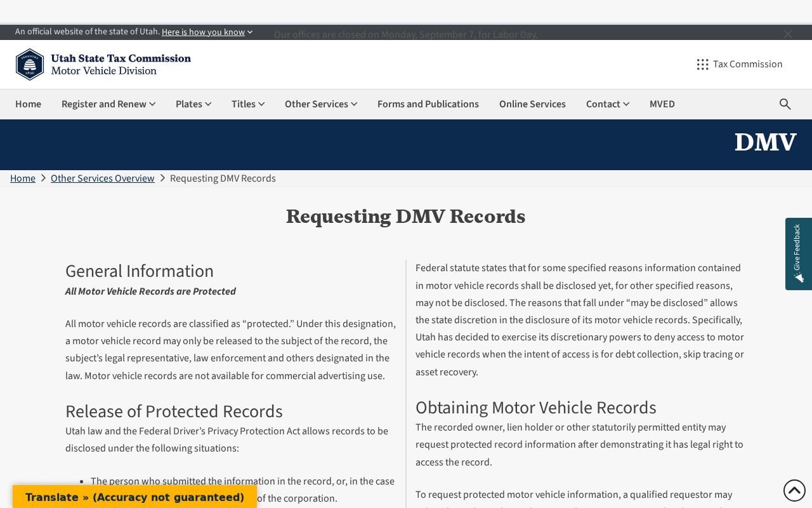The height and width of the screenshot is (508, 812).
Task: Open the Online Services menu item
Action: pyautogui.click(x=532, y=104)
